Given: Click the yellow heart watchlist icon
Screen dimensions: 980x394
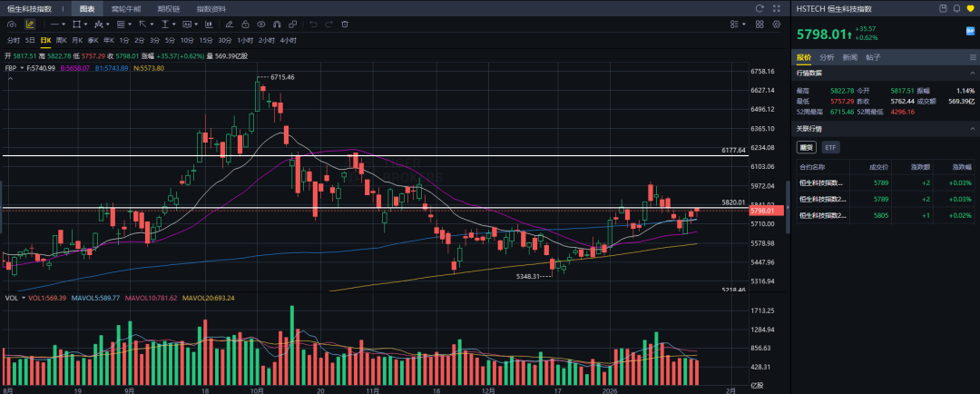Looking at the screenshot, I should pos(970,8).
